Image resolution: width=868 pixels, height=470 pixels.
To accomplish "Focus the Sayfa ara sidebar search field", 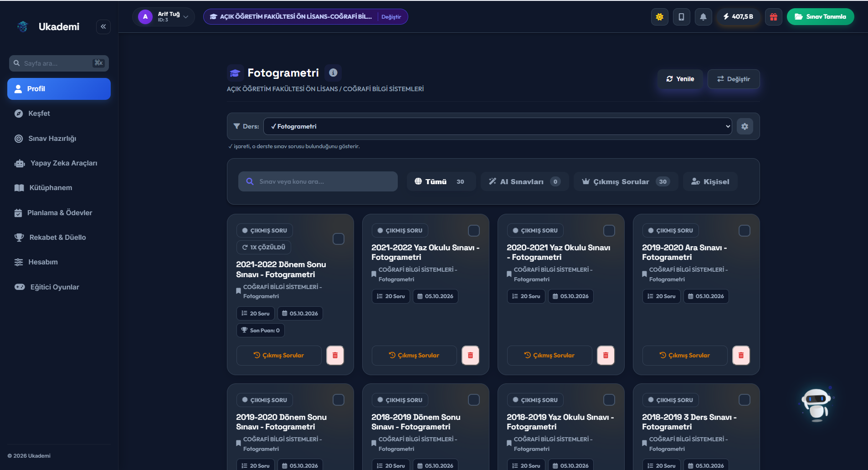I will [59, 63].
